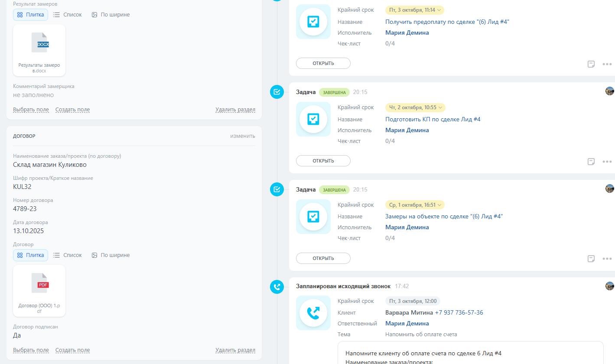This screenshot has height=364, width=615.
Task: Switch 'Результат замеров' files to По ширине view
Action: click(x=111, y=15)
